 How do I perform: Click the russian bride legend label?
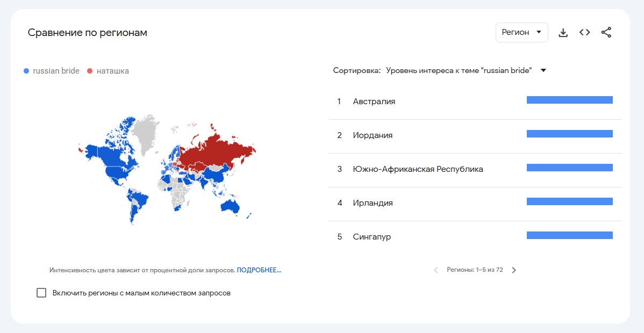point(56,71)
